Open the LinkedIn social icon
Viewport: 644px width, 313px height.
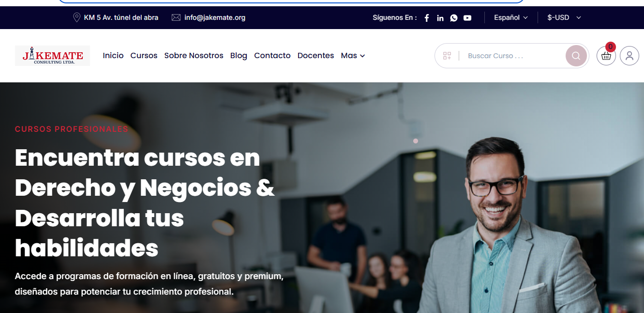point(440,18)
